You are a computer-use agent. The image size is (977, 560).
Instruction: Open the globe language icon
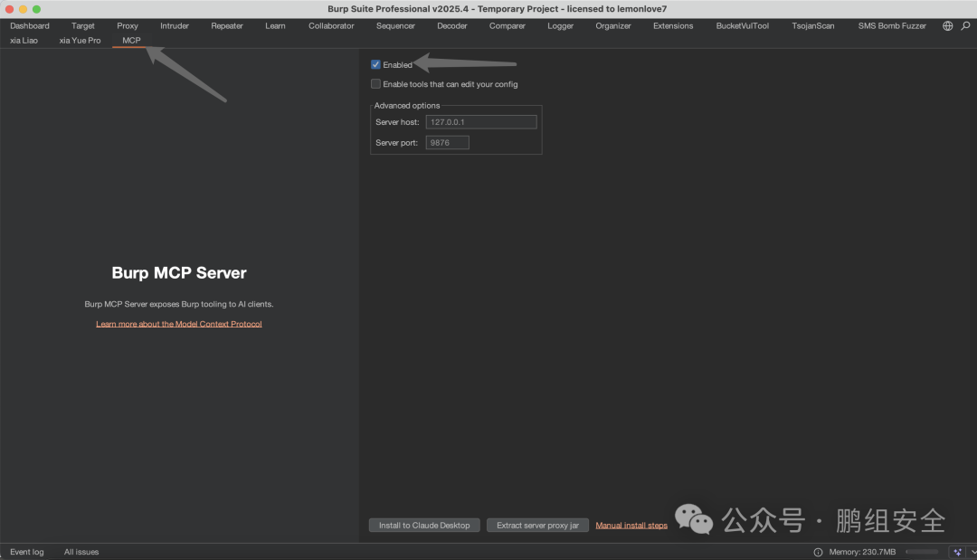(x=947, y=25)
